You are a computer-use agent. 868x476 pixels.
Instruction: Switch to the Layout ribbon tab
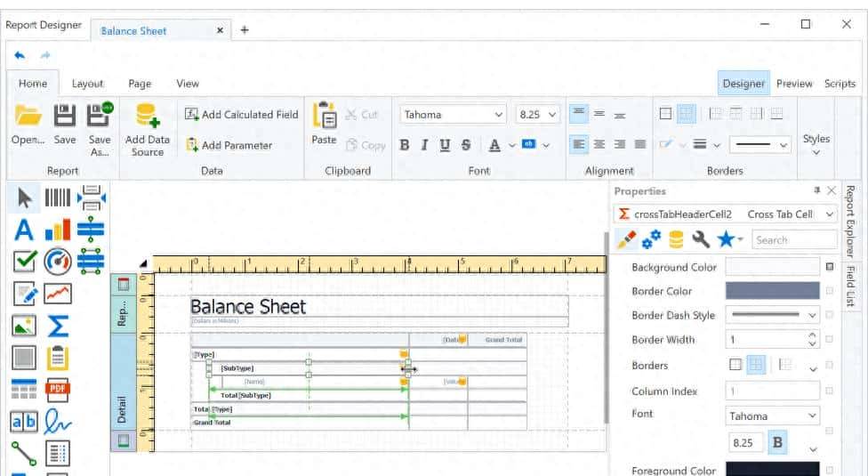click(87, 84)
